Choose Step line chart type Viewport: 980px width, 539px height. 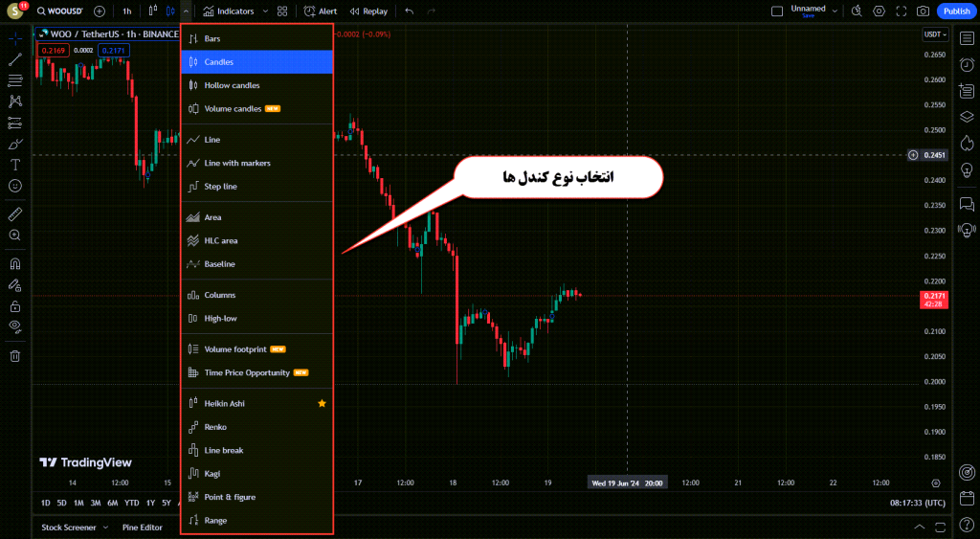tap(256, 187)
